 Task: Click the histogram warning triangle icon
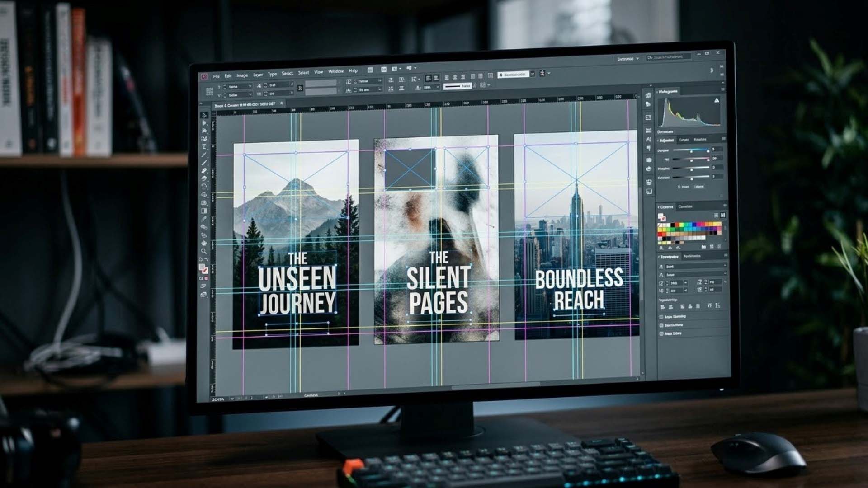click(x=717, y=100)
